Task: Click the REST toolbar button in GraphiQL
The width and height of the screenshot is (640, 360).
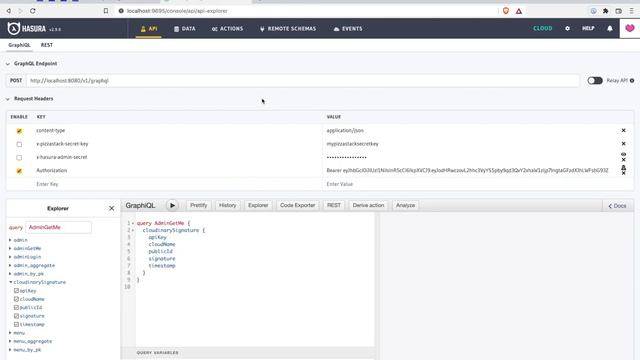Action: point(333,205)
